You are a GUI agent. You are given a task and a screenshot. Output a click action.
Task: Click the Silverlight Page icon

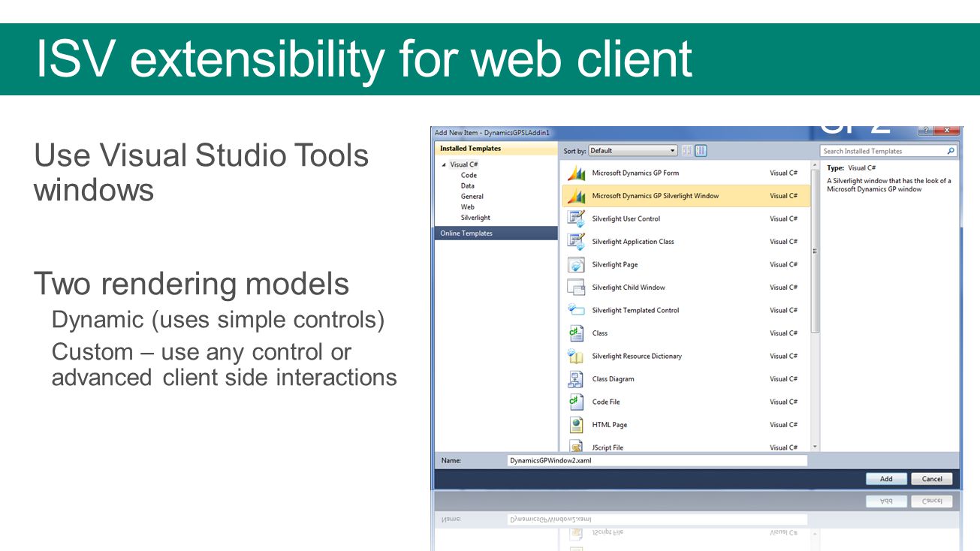coord(576,264)
